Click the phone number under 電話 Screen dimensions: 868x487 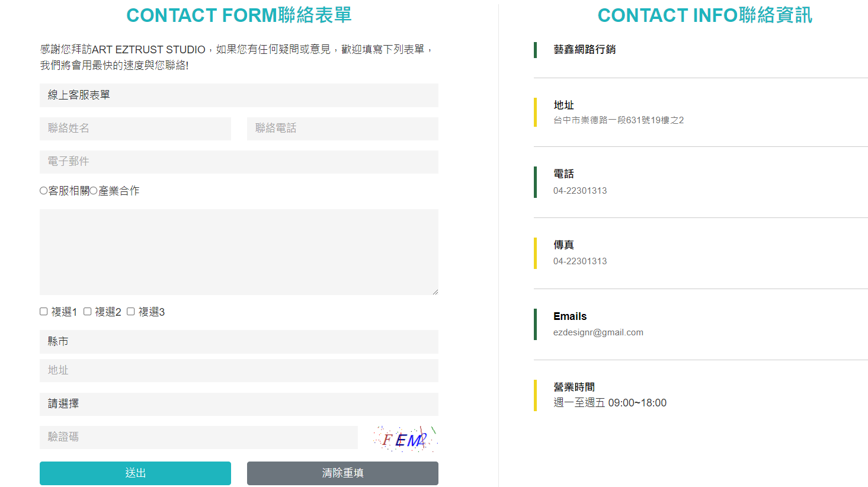(x=580, y=191)
